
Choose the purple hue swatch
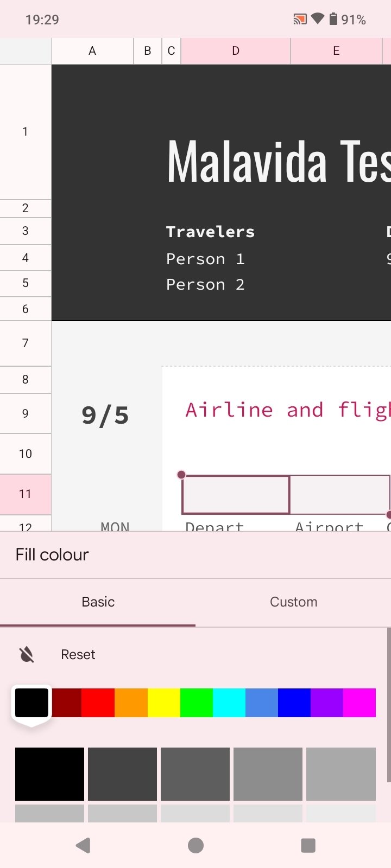pos(326,703)
